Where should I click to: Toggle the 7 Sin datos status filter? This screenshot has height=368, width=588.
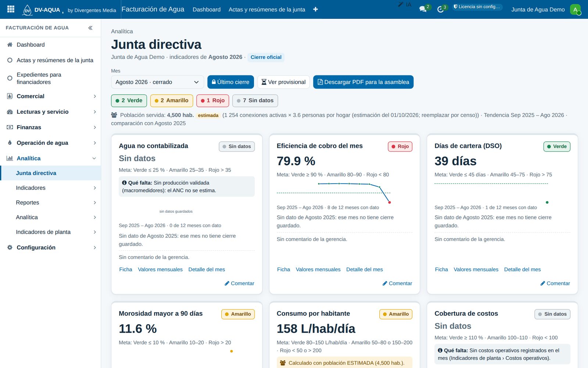(x=255, y=100)
